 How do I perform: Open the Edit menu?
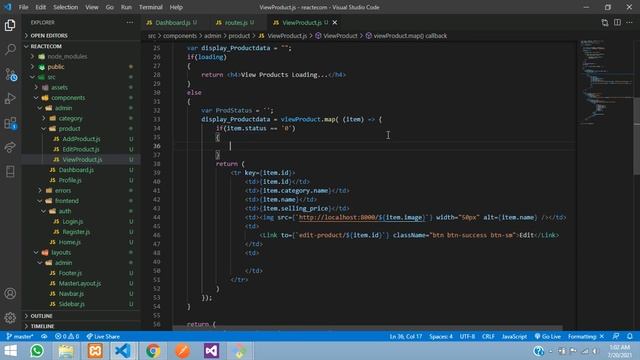click(x=40, y=7)
